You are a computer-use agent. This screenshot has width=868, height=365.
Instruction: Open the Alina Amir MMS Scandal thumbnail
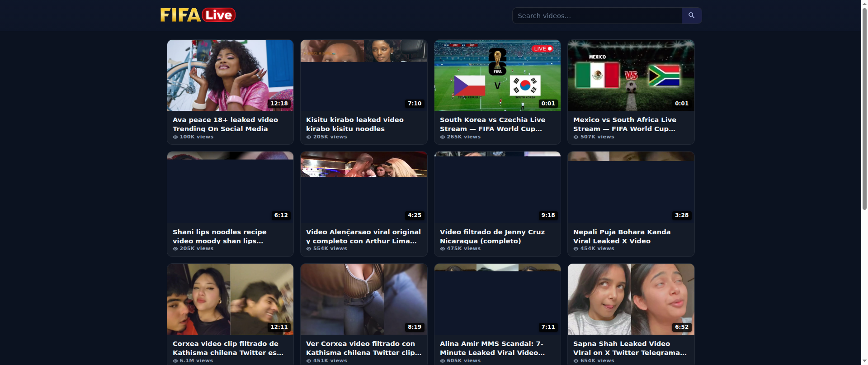pyautogui.click(x=497, y=299)
